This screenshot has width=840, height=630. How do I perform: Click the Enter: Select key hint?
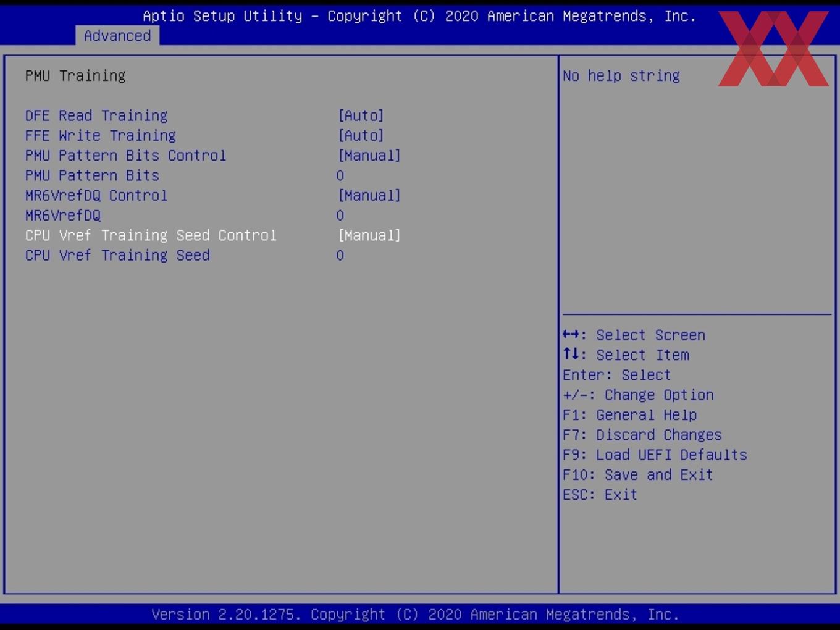[616, 375]
